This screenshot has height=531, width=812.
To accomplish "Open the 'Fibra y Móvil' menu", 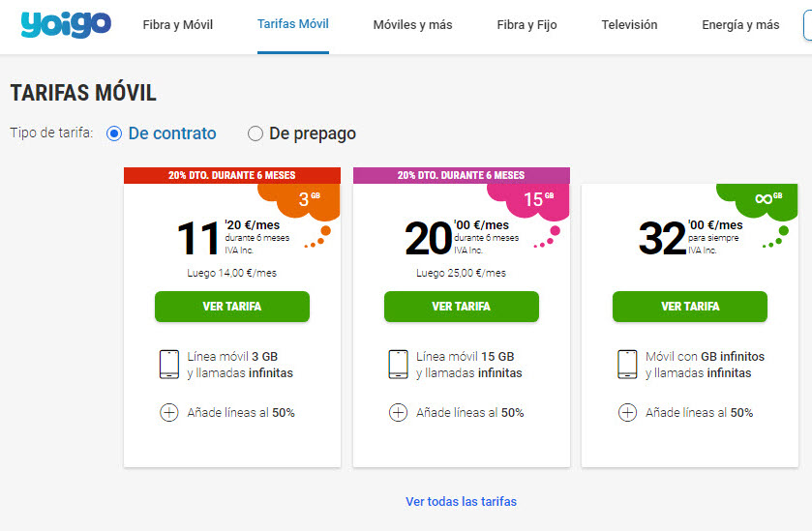I will click(x=178, y=25).
